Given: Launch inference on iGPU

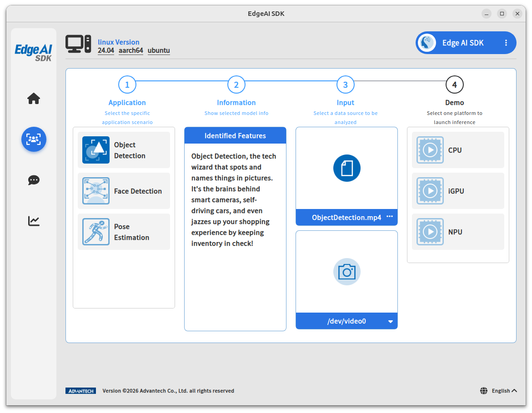Looking at the screenshot, I should [x=458, y=191].
